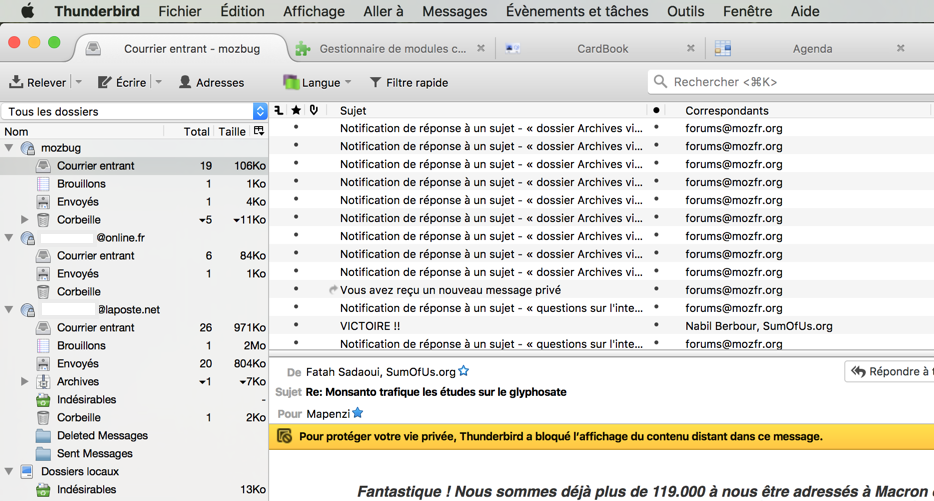Image resolution: width=934 pixels, height=501 pixels.
Task: Toggle read status of VICTOIRE !! message
Action: 656,326
